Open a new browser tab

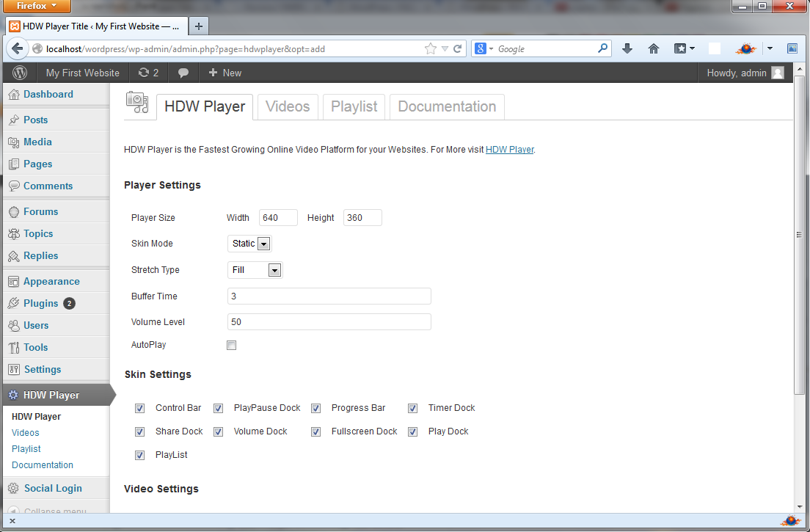198,26
